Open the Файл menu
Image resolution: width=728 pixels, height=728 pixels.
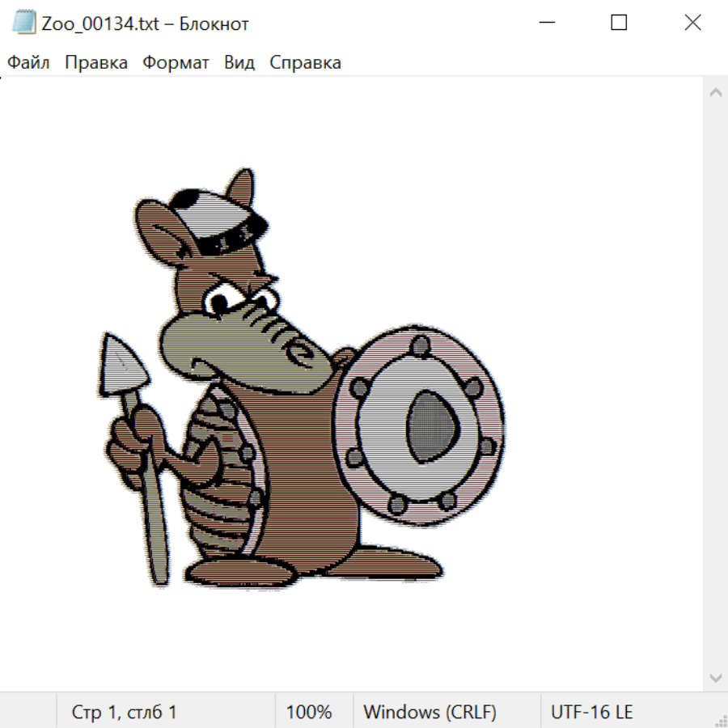28,63
